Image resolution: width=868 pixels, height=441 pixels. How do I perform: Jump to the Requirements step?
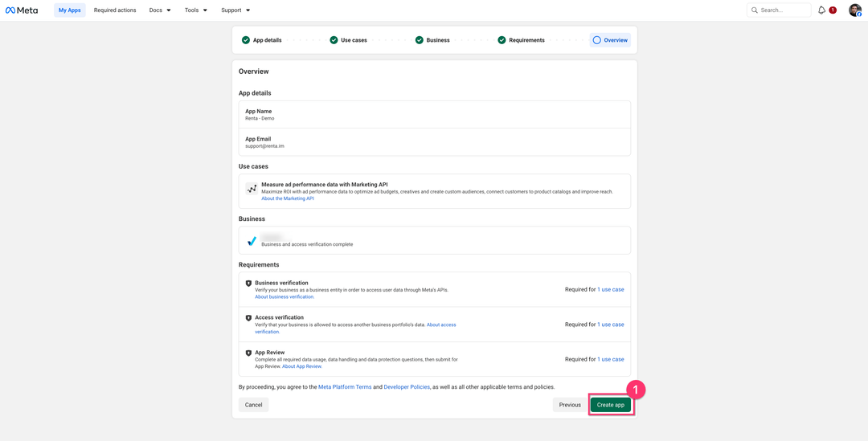click(x=526, y=40)
